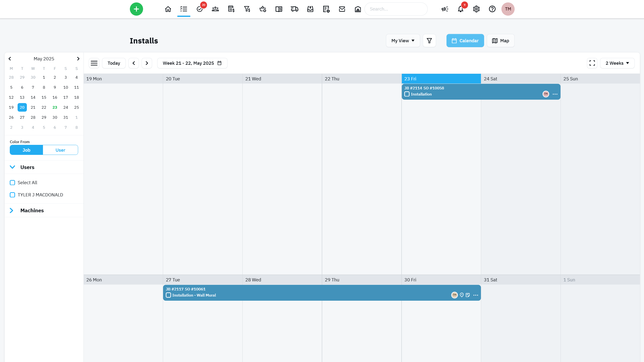Open the Home icon in top nav
The height and width of the screenshot is (362, 644).
pyautogui.click(x=168, y=9)
